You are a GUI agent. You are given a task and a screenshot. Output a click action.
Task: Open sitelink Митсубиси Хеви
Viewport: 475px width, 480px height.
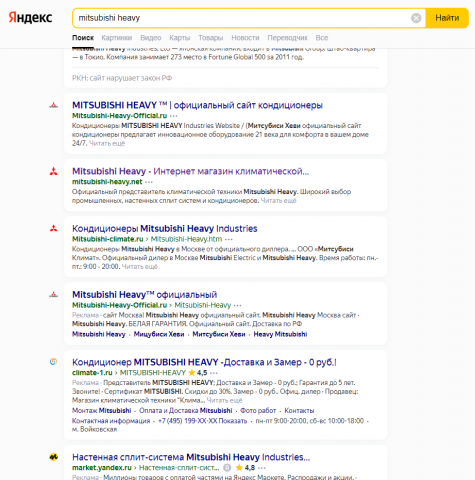point(219,334)
